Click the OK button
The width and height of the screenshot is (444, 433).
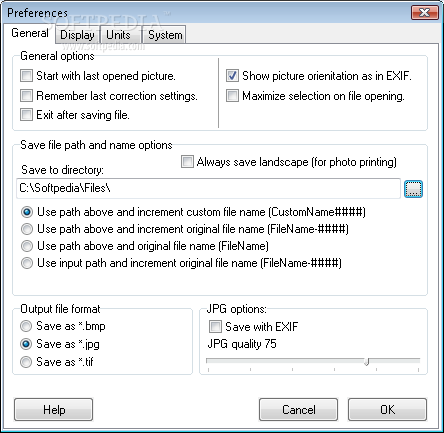click(x=387, y=410)
